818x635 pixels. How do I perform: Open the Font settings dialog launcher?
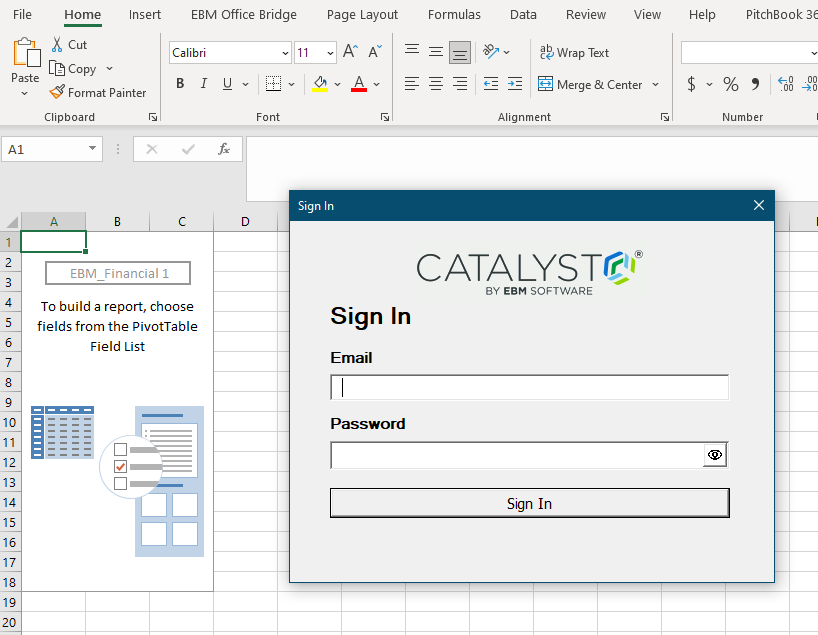point(384,117)
